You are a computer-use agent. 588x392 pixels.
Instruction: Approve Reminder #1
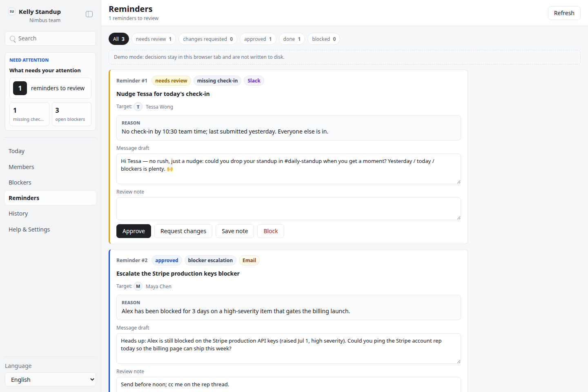(134, 231)
